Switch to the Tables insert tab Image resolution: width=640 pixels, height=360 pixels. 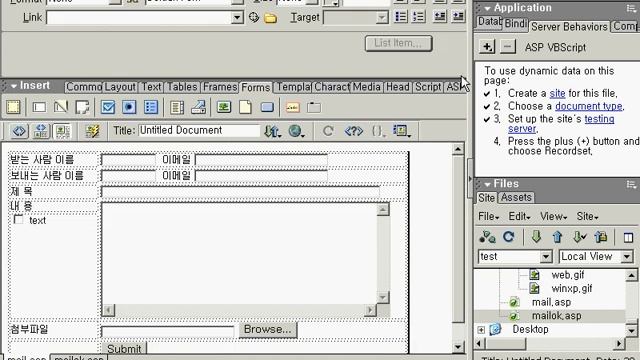pyautogui.click(x=182, y=87)
